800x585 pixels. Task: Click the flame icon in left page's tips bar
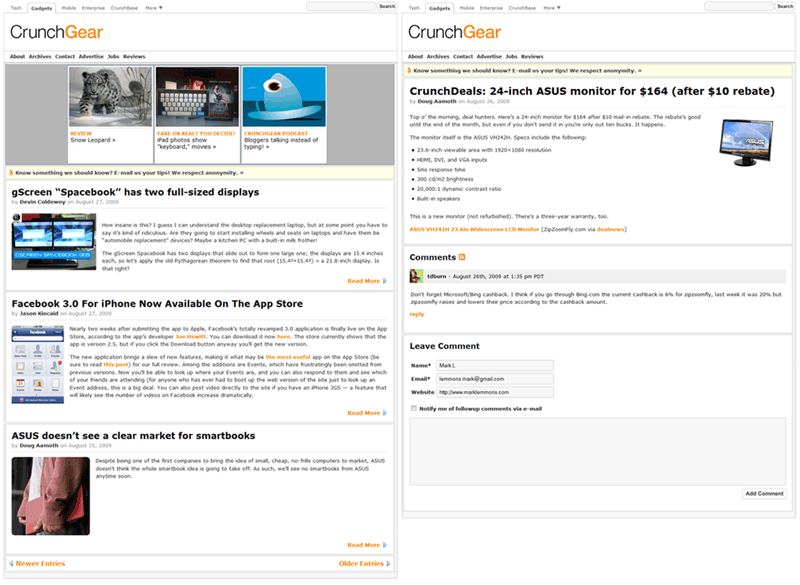pos(11,173)
